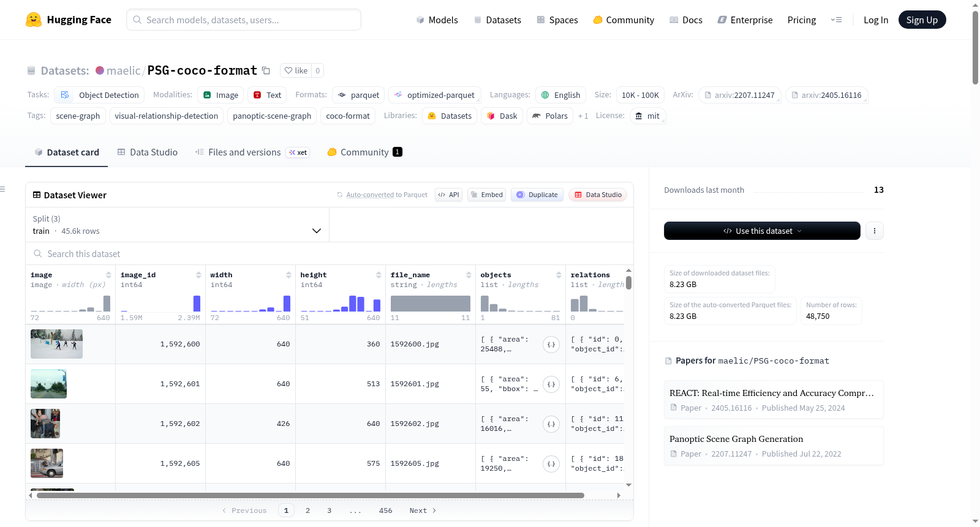Open the arxiv:2207.11247 tag
Screen dimensions: 980x527
pyautogui.click(x=739, y=95)
